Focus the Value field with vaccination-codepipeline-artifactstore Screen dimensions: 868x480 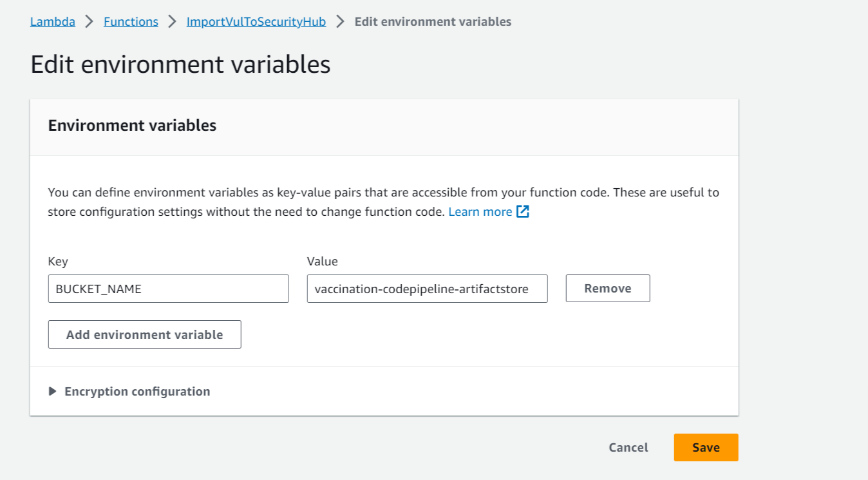[427, 289]
